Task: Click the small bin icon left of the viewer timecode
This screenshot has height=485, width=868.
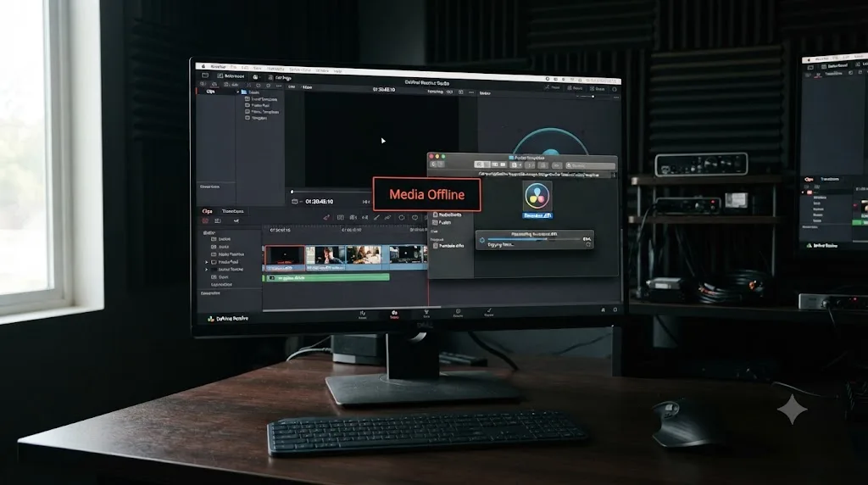Action: 294,202
